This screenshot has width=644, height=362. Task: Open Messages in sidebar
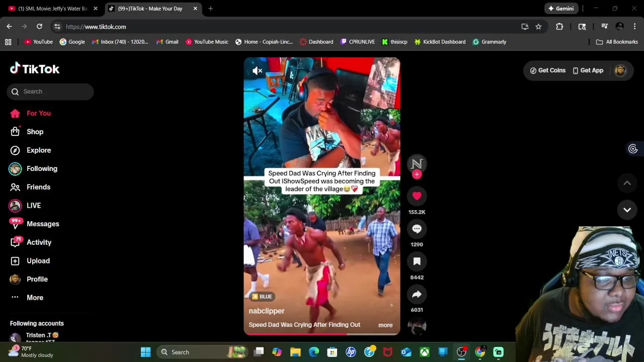pyautogui.click(x=34, y=224)
